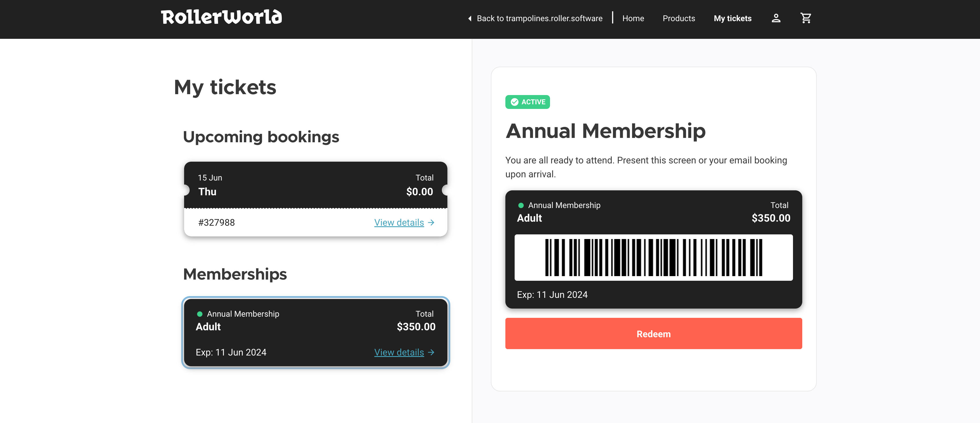Click the RollerWorld logo

click(222, 17)
